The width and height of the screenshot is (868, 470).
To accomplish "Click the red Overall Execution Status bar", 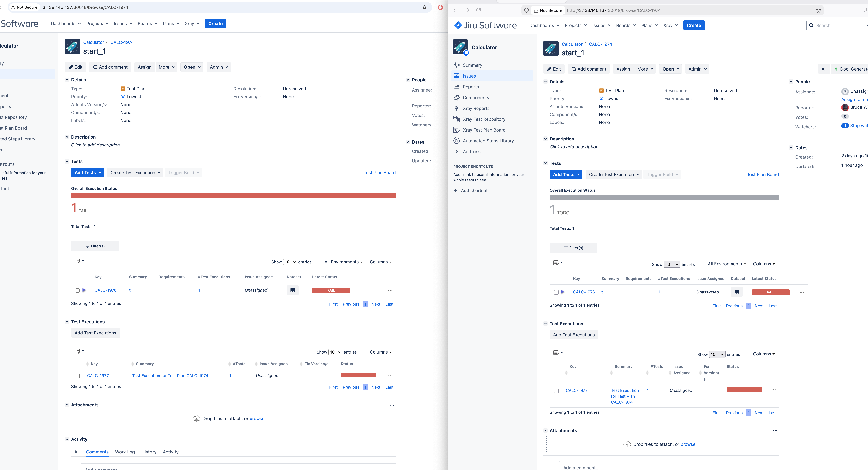I will pos(233,195).
